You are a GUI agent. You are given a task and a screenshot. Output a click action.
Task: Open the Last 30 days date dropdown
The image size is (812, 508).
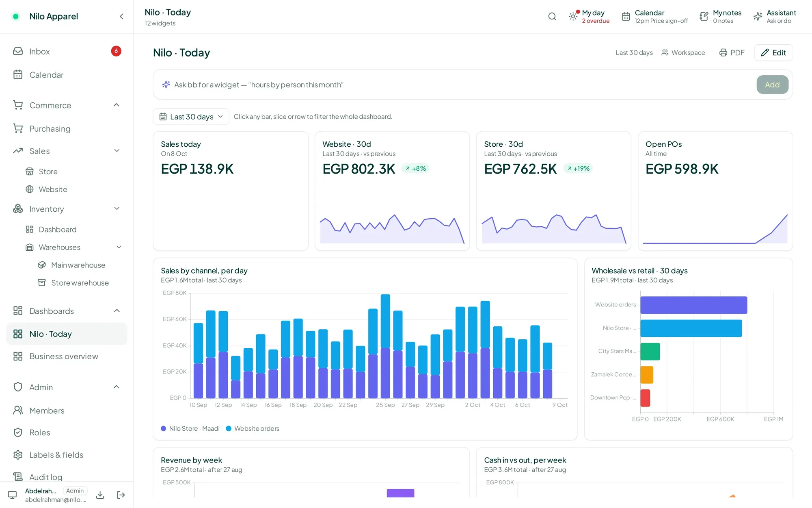(191, 117)
